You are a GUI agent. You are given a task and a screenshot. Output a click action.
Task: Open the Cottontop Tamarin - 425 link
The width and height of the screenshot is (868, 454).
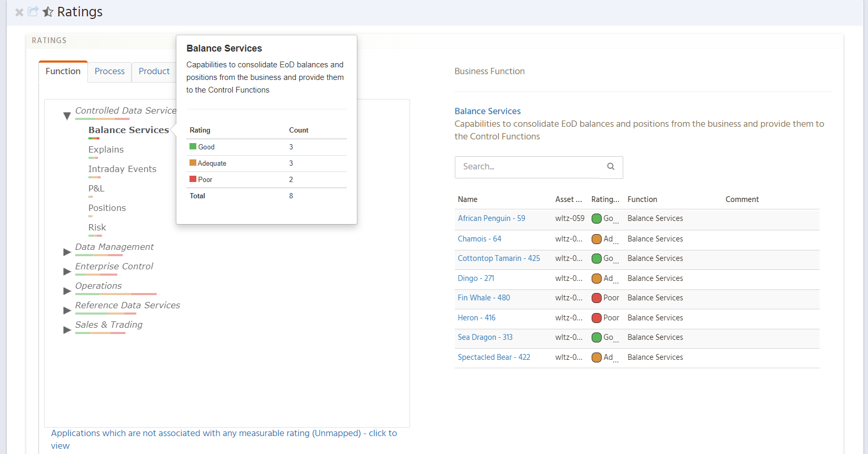498,258
